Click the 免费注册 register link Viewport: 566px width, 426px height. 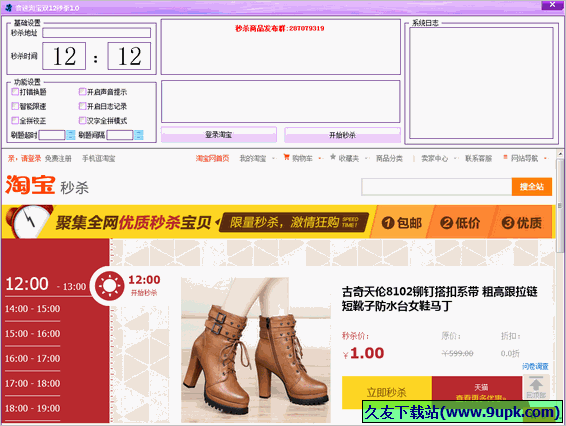[x=58, y=158]
